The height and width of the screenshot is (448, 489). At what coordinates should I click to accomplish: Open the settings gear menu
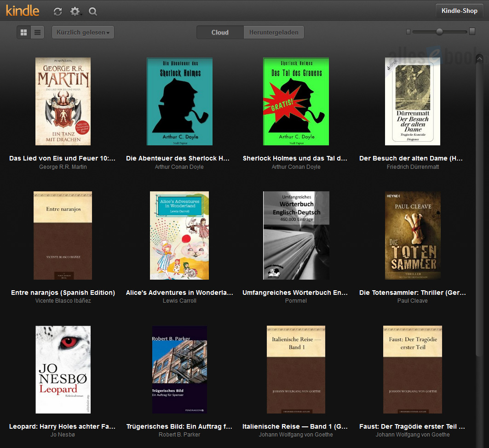tap(75, 11)
